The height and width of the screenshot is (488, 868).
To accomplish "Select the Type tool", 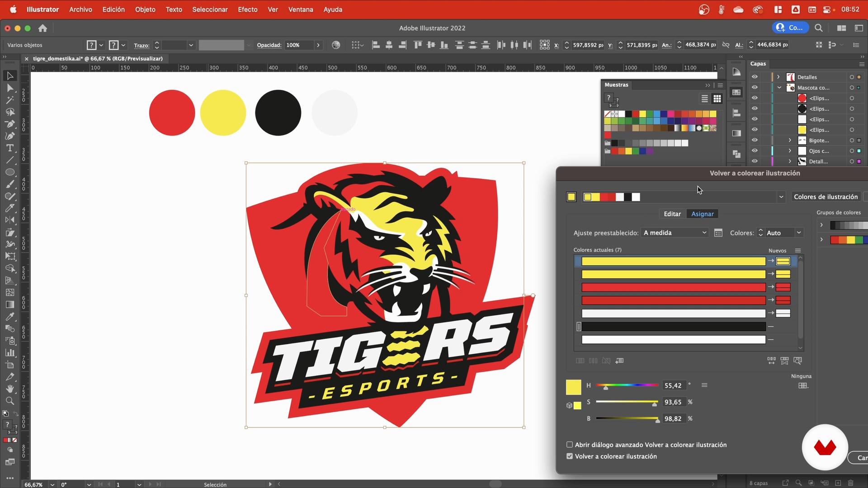I will tap(10, 148).
